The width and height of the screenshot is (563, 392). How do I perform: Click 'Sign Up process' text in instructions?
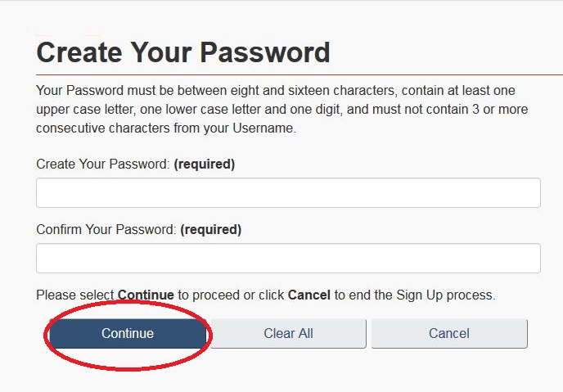(445, 295)
